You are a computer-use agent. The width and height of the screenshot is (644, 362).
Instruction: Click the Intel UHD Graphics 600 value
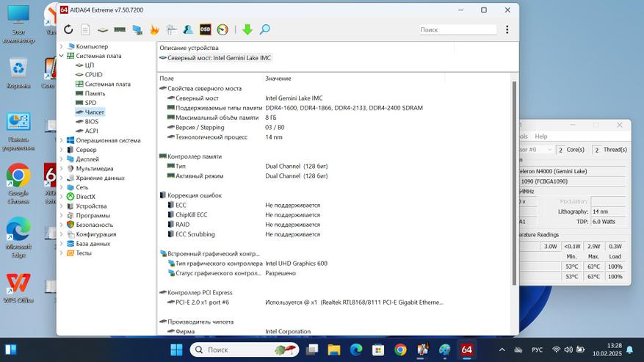coord(296,264)
